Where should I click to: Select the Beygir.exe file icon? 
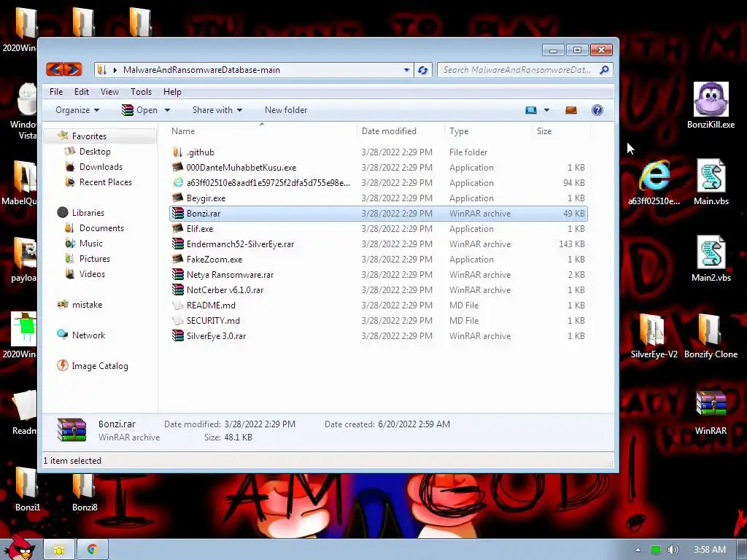[x=178, y=198]
